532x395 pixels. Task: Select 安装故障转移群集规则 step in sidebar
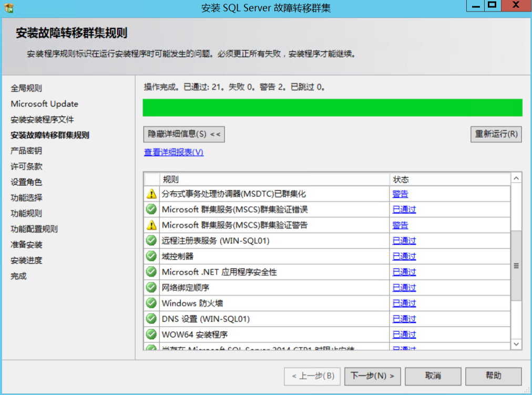pyautogui.click(x=50, y=135)
